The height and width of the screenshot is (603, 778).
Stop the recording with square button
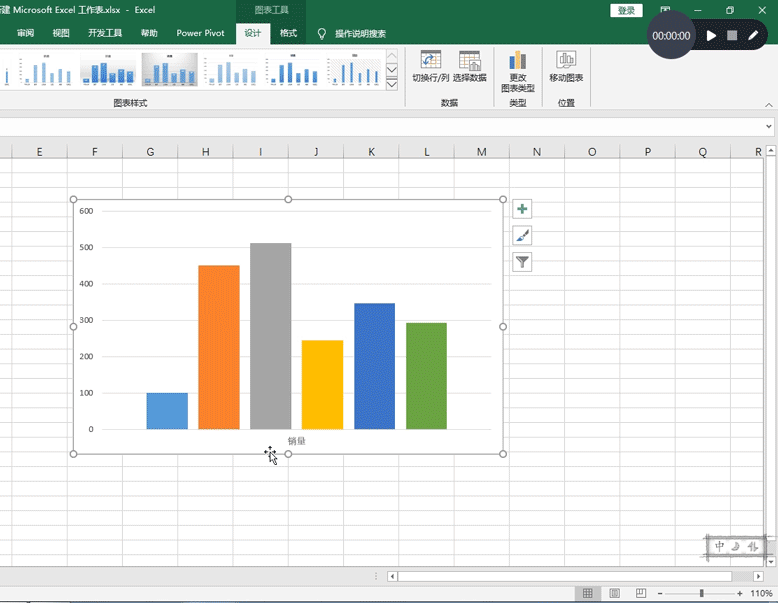click(732, 35)
